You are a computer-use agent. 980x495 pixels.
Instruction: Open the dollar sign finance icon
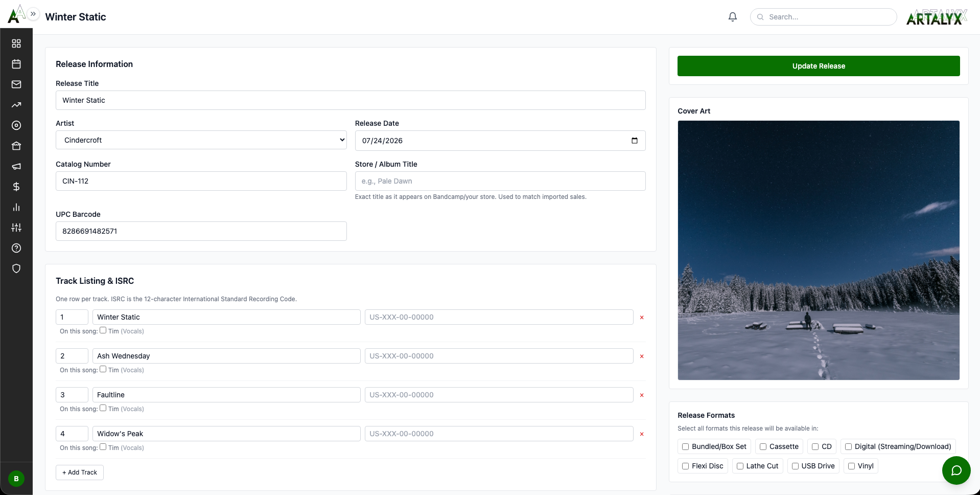(16, 187)
